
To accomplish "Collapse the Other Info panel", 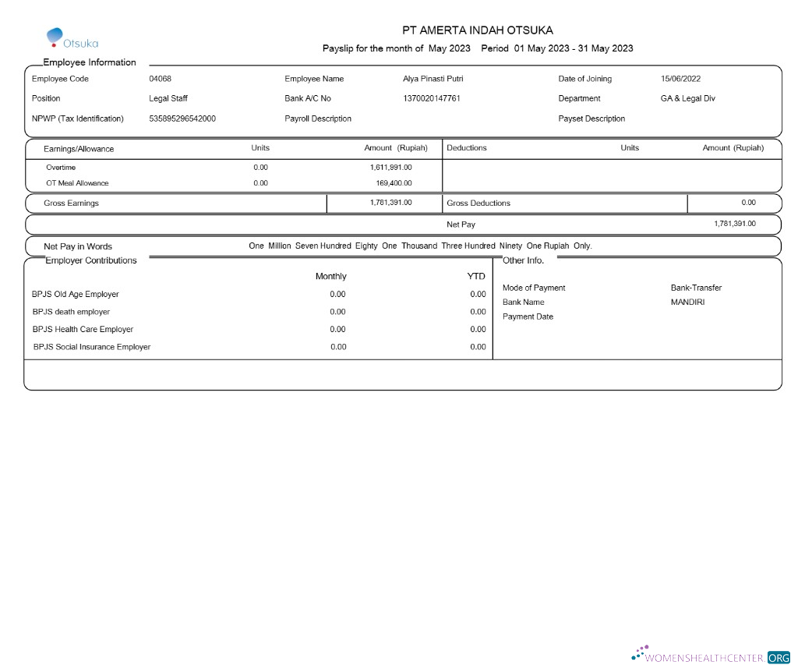I will tap(523, 260).
